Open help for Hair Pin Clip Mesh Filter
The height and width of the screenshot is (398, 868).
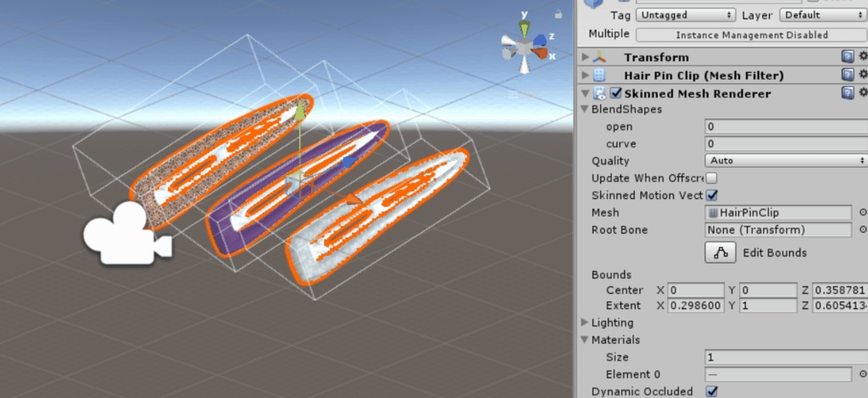click(848, 75)
